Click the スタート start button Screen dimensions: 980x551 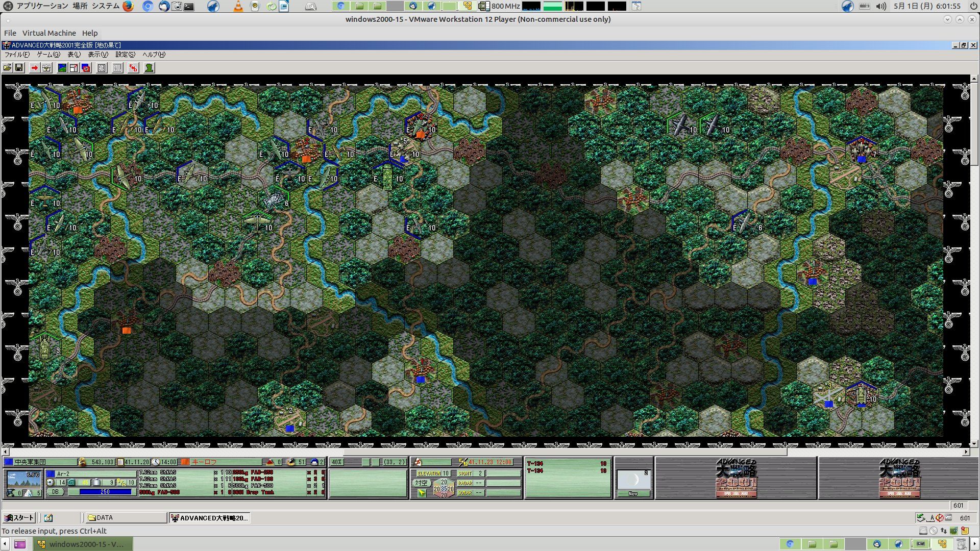[19, 518]
